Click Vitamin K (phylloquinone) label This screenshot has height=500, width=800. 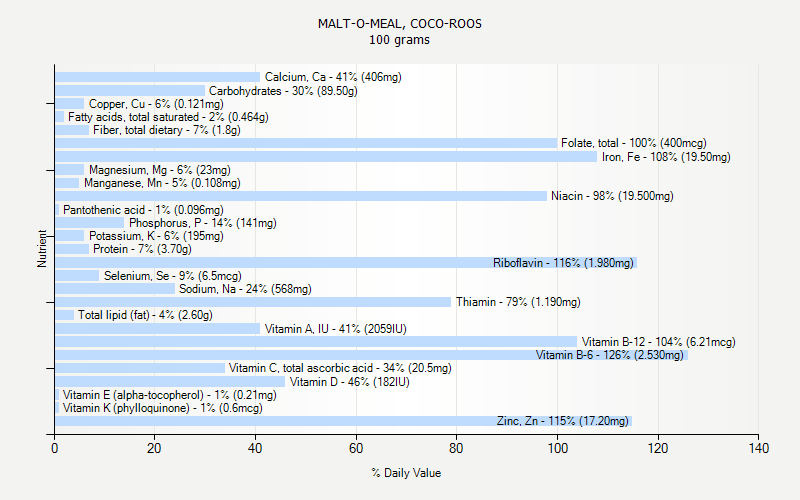(x=162, y=408)
